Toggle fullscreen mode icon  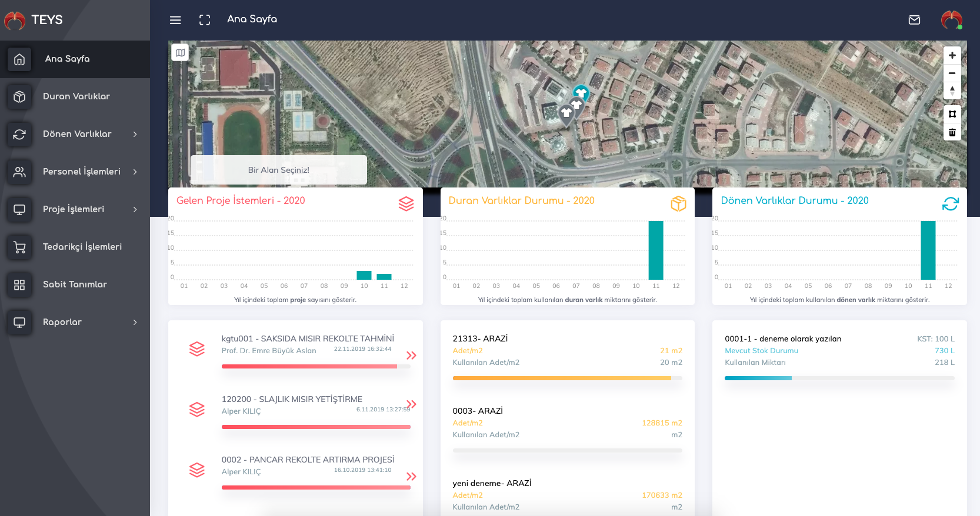point(205,20)
